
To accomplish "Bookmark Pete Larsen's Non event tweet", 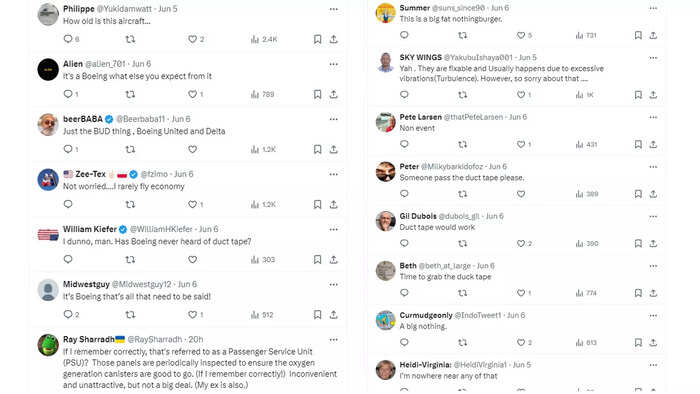I will pos(638,144).
